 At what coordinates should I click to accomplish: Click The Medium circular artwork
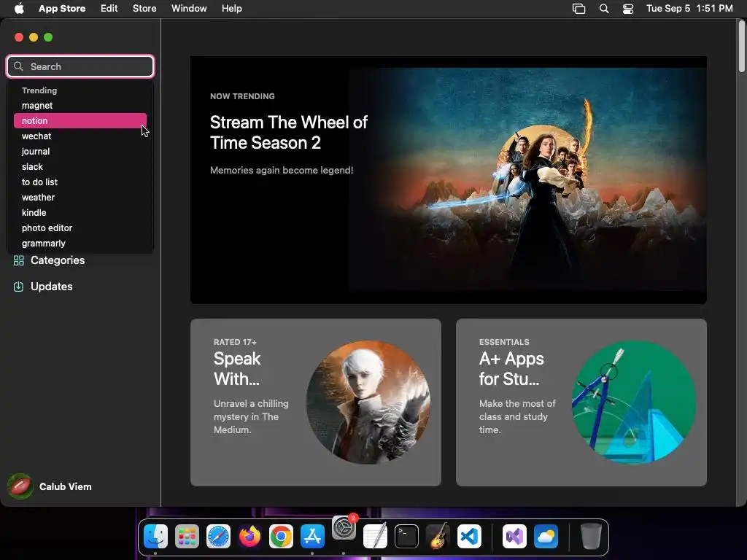tap(368, 402)
